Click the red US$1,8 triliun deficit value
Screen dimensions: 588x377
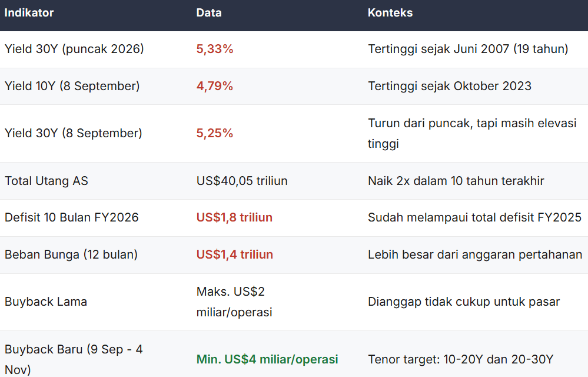[234, 217]
